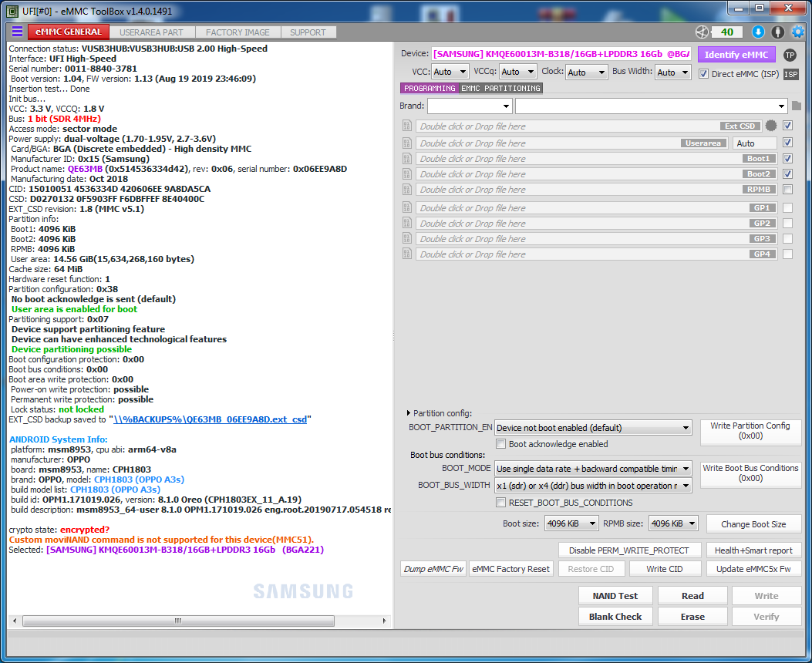Image resolution: width=812 pixels, height=663 pixels.
Task: Switch to USERAREA PART tab
Action: click(151, 32)
